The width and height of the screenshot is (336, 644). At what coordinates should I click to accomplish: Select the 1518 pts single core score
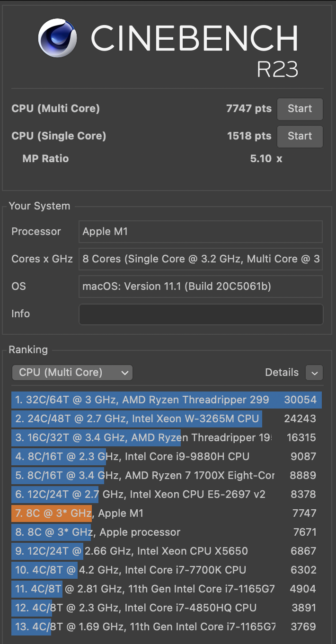click(x=249, y=136)
